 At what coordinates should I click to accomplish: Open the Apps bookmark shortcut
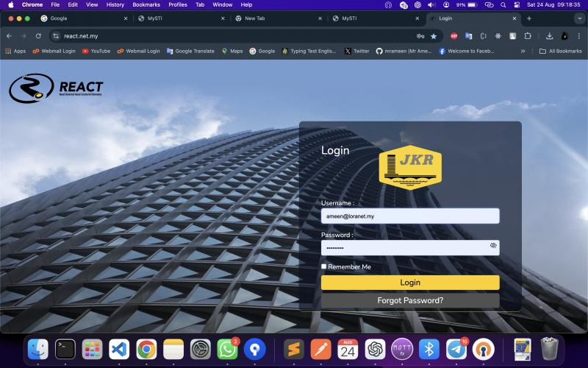point(15,51)
